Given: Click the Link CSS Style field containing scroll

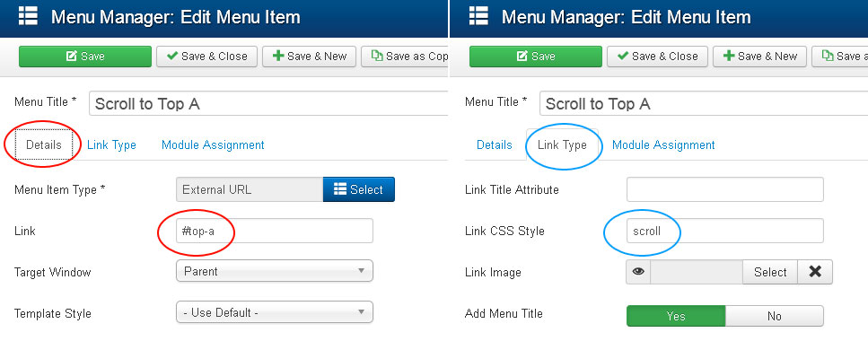Looking at the screenshot, I should click(x=725, y=231).
